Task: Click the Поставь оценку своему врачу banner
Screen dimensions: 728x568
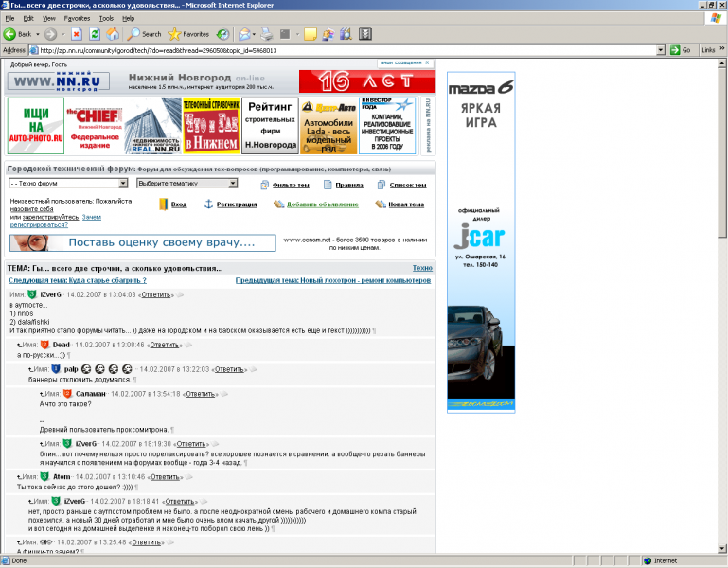Action: [x=143, y=242]
